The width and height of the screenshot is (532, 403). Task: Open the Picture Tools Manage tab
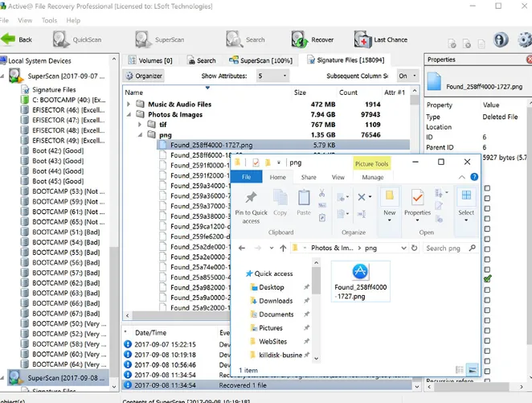pos(373,177)
